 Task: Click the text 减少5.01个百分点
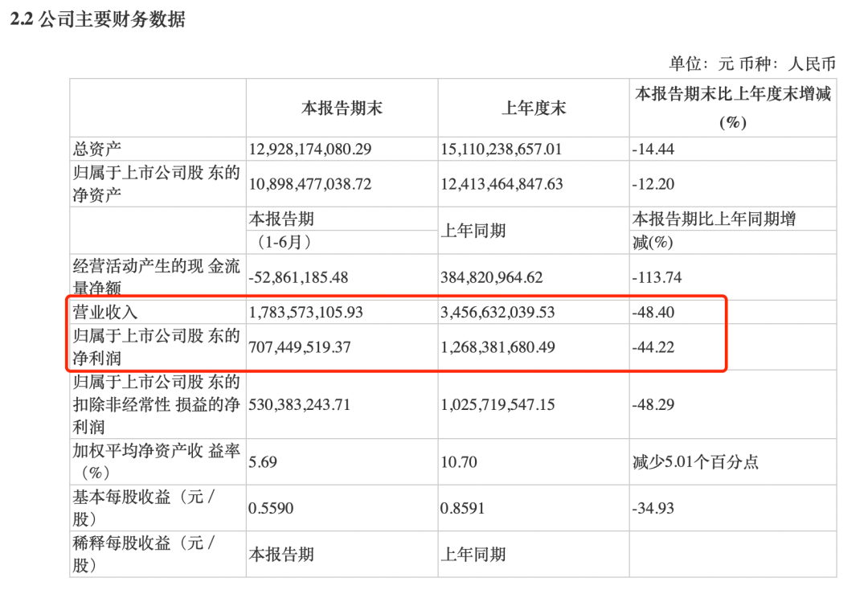[x=695, y=462]
